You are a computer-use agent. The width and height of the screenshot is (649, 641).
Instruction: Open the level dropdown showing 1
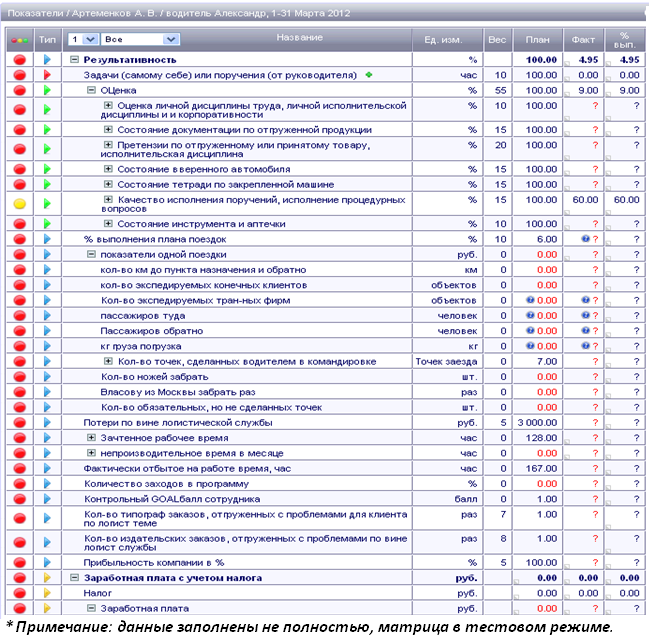click(x=83, y=39)
